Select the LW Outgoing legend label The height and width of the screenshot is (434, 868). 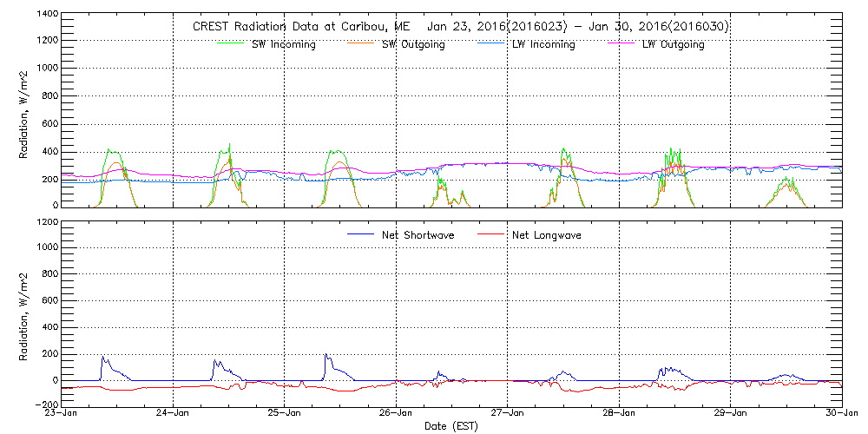point(673,45)
